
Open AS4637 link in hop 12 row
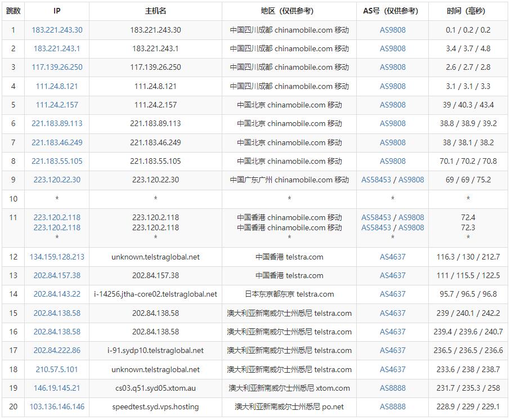[393, 257]
